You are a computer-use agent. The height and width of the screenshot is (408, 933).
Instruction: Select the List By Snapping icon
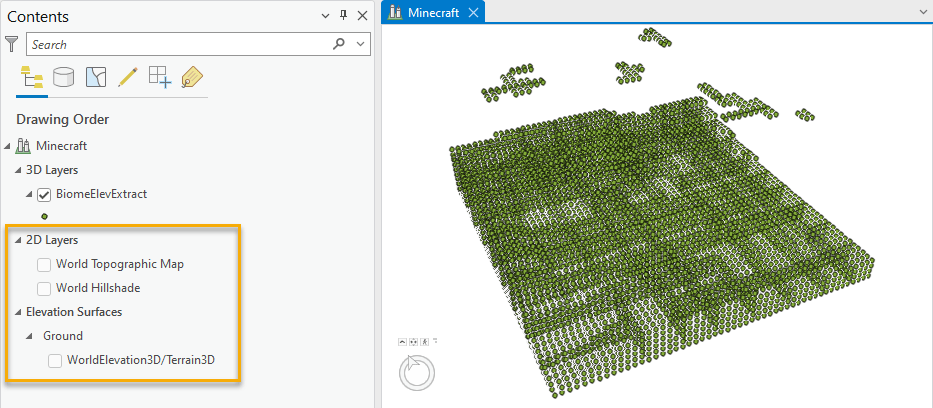pos(159,77)
